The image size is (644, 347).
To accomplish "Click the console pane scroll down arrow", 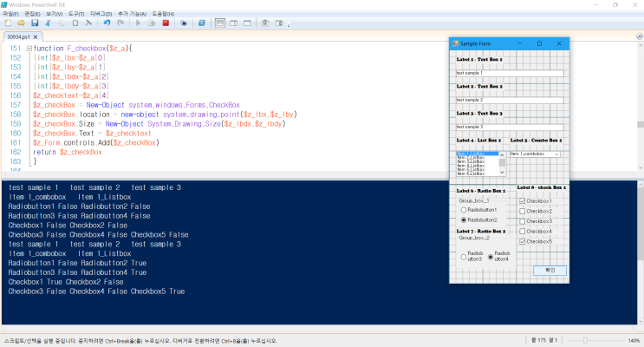I will pos(640,321).
